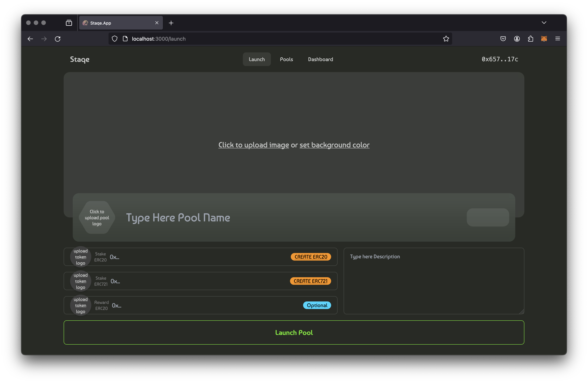588x383 pixels.
Task: Open the Dashboard tab
Action: point(320,59)
